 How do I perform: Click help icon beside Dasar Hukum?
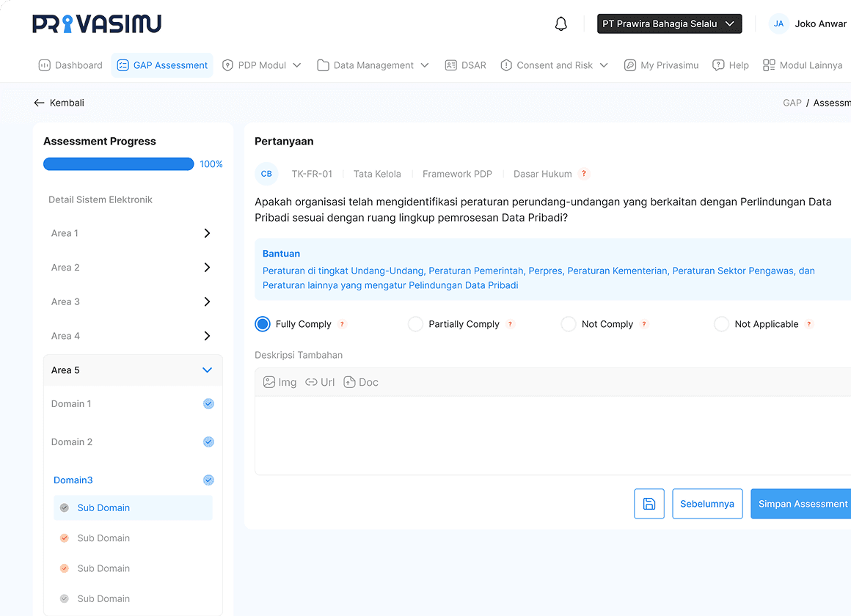click(x=584, y=174)
